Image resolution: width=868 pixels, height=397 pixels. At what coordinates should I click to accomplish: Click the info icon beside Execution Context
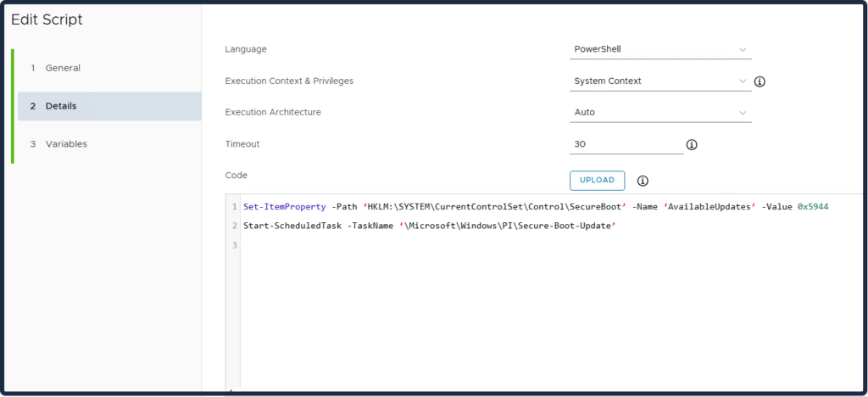[759, 81]
